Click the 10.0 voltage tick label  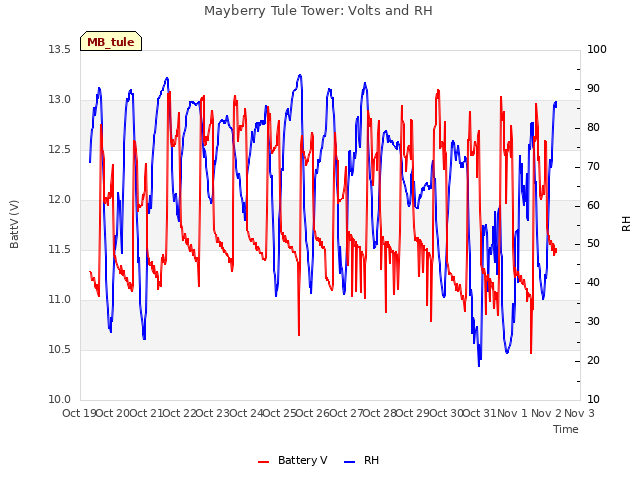coord(60,400)
